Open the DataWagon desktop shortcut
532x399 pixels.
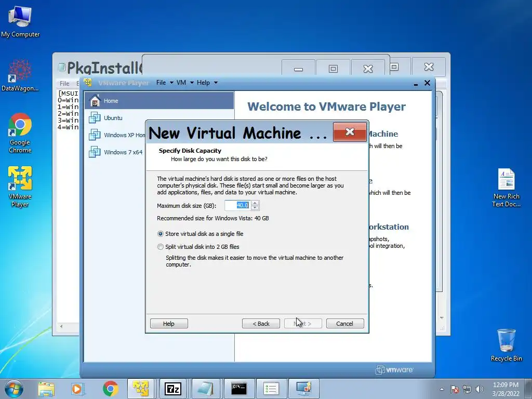[x=20, y=75]
